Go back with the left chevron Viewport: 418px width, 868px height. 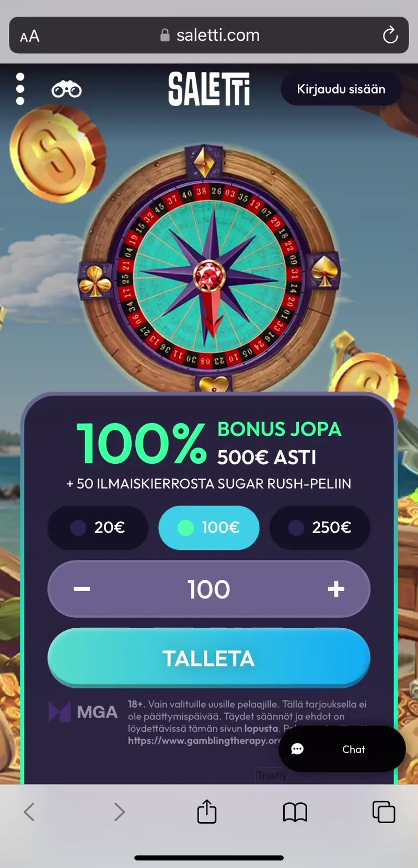coord(29,812)
